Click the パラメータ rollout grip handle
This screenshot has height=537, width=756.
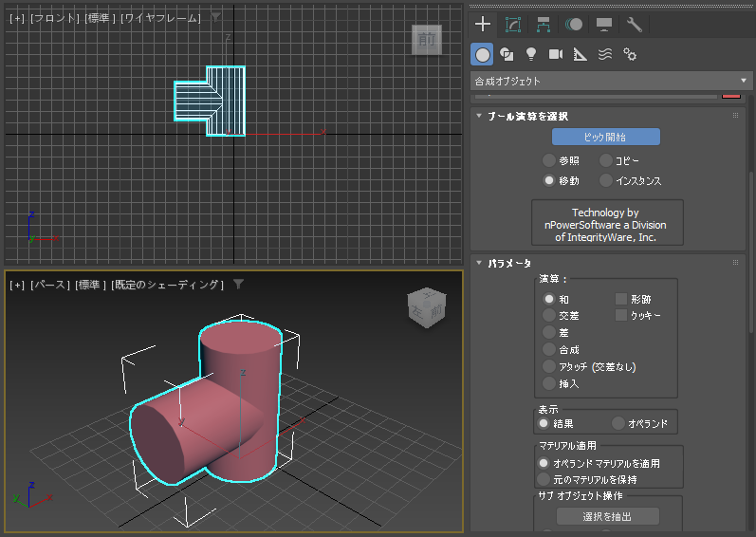tap(735, 263)
